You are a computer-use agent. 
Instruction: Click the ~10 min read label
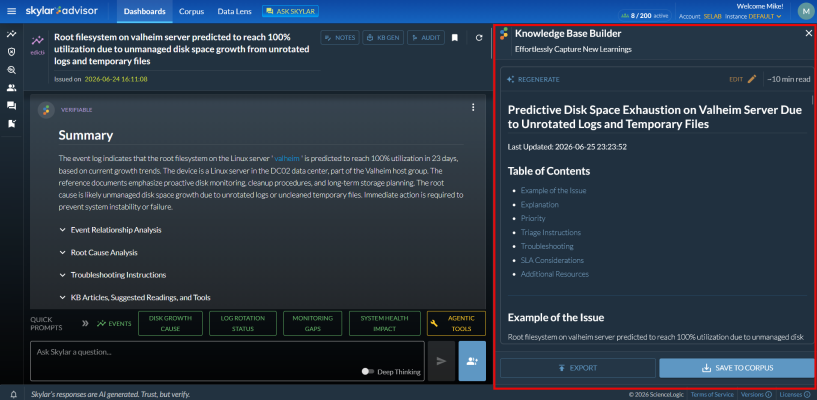[788, 80]
